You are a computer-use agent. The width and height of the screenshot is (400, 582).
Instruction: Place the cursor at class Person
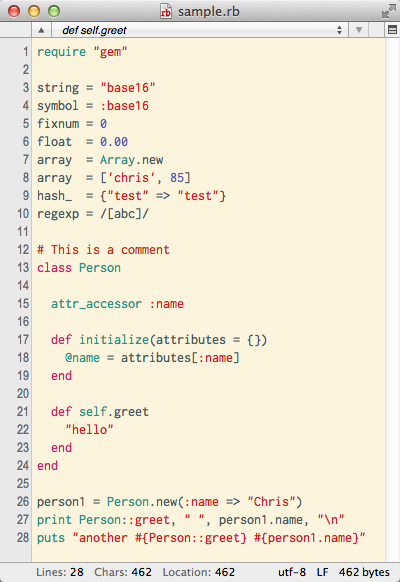tap(79, 268)
